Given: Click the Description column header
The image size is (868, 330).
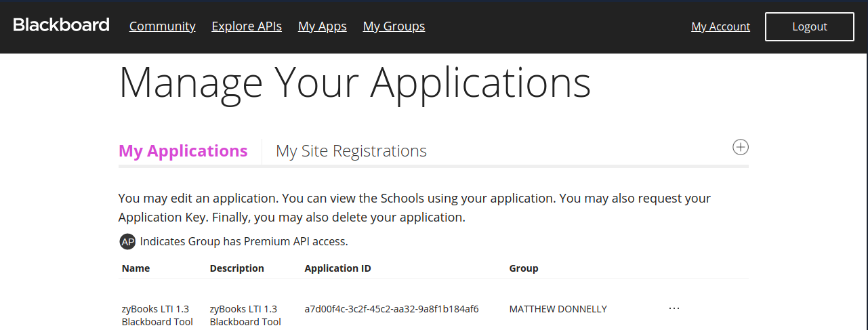Looking at the screenshot, I should [236, 268].
